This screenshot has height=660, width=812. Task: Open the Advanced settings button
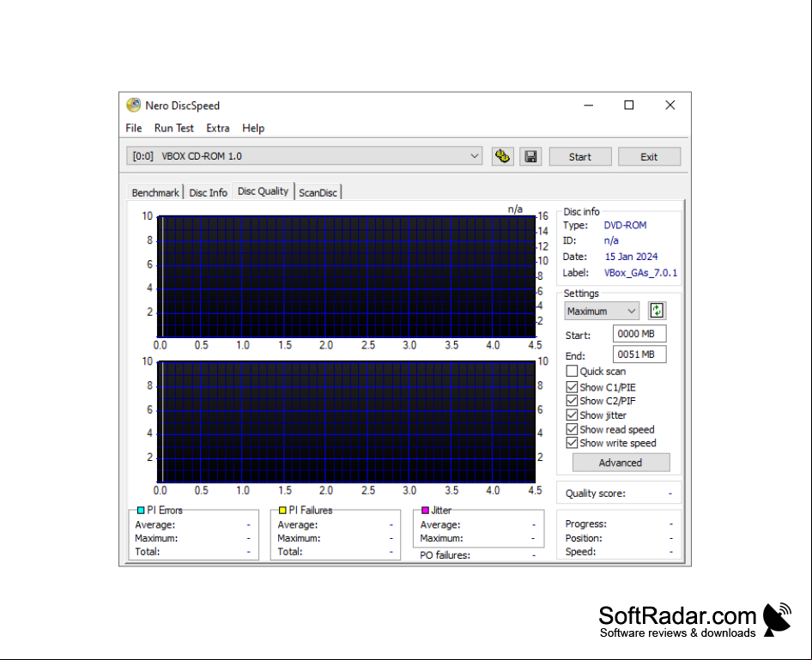621,463
